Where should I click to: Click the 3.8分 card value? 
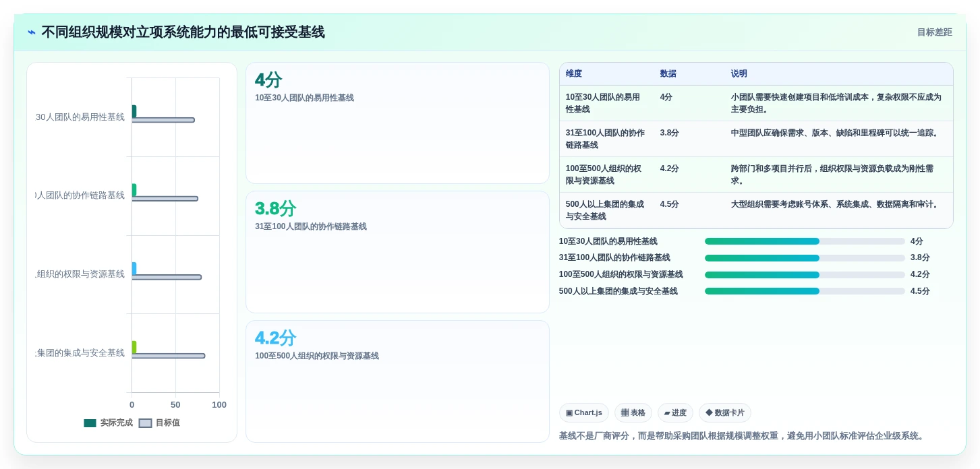(x=275, y=209)
